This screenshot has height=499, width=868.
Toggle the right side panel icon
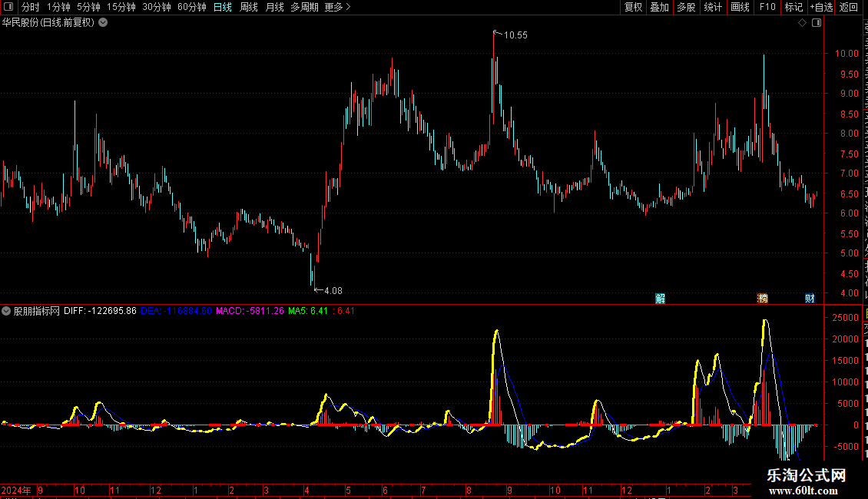tap(817, 23)
